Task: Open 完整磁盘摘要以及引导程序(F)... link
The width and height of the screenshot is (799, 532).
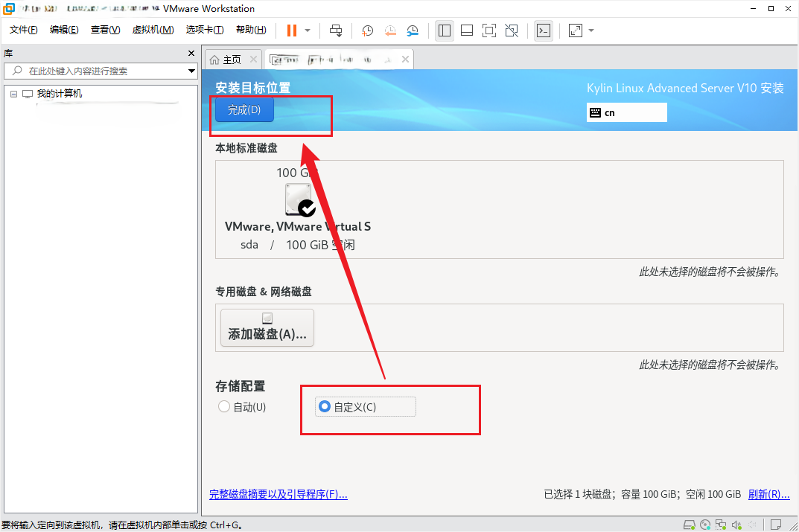Action: 278,494
